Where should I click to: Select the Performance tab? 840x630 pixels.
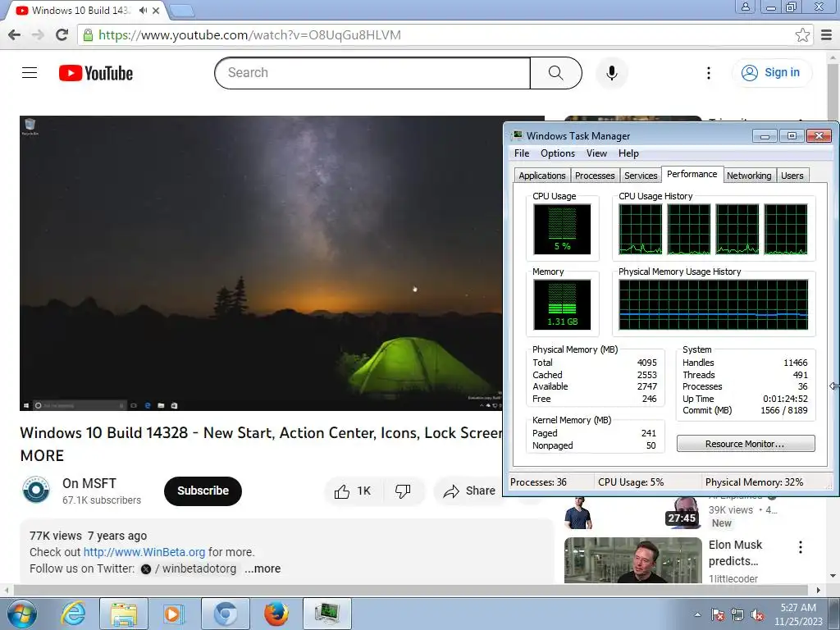[x=692, y=174]
